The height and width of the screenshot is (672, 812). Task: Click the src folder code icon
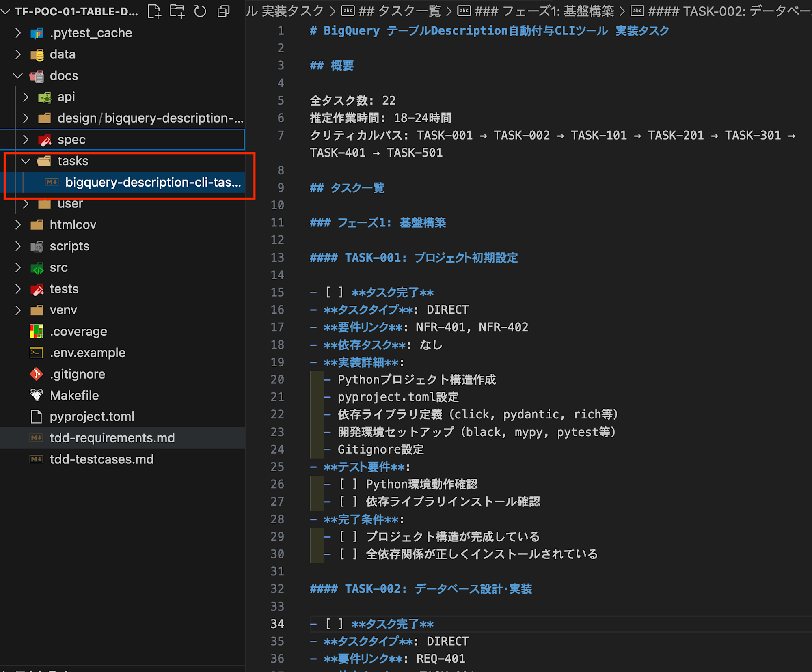(37, 268)
